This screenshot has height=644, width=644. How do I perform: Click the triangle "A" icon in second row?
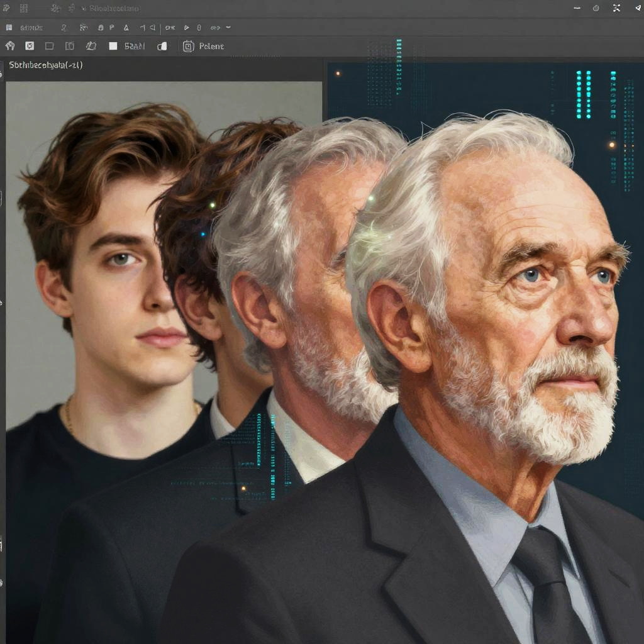tap(126, 28)
